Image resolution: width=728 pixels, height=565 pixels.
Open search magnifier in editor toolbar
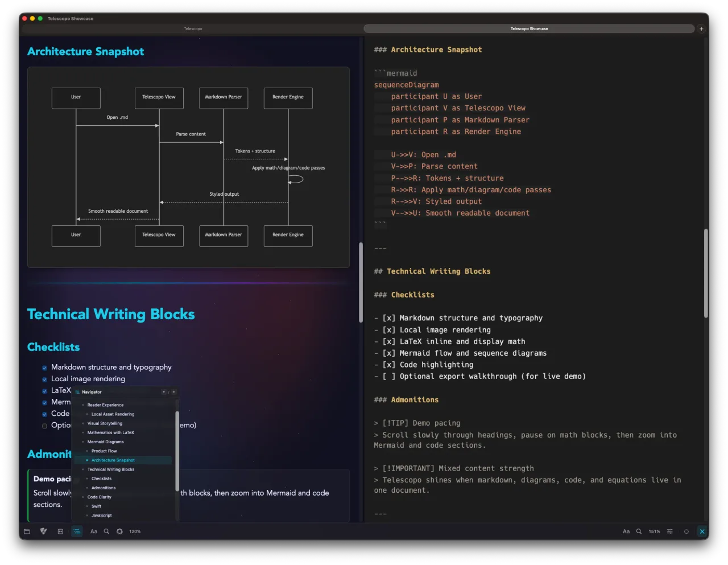tap(639, 531)
